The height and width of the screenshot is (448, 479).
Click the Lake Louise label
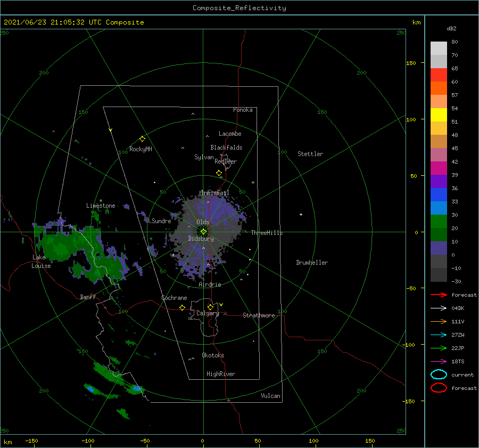(41, 262)
